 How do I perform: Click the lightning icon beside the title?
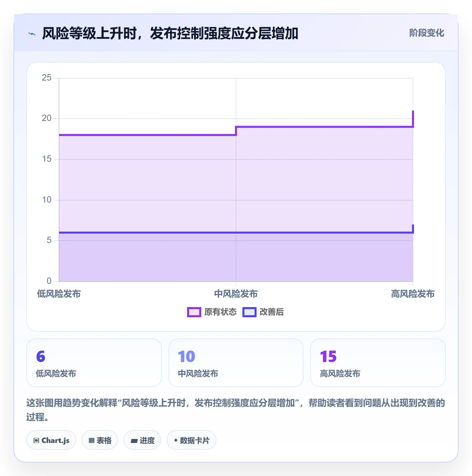(32, 34)
